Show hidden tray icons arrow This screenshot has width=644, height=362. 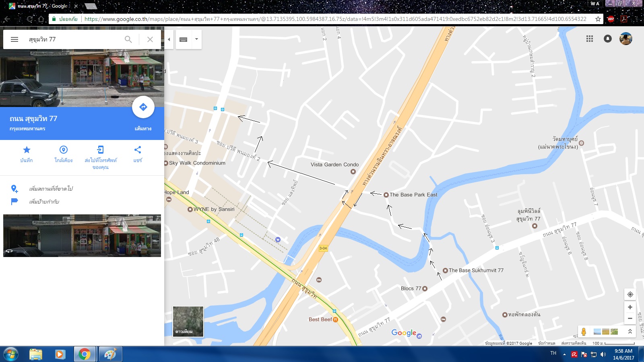tap(564, 354)
